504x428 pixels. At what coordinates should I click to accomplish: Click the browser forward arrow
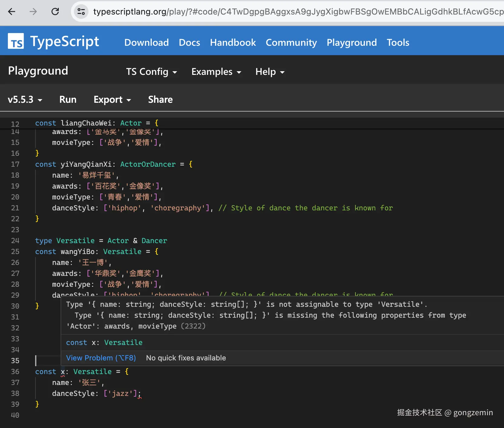click(x=33, y=12)
